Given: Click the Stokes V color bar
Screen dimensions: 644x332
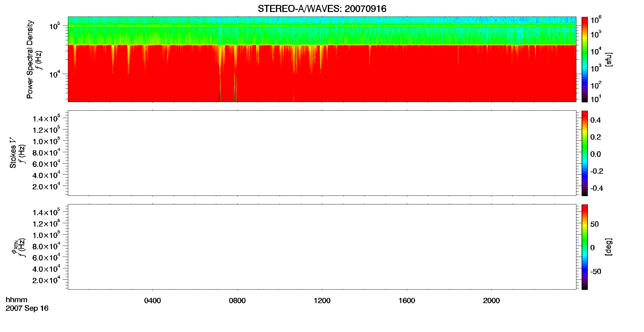Looking at the screenshot, I should point(585,153).
